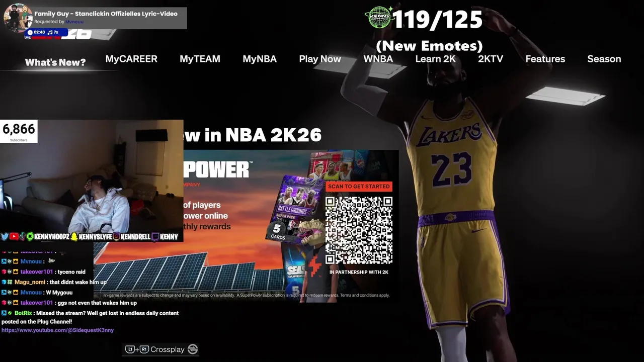The width and height of the screenshot is (644, 362).
Task: Select the WNBA menu tab
Action: (378, 59)
